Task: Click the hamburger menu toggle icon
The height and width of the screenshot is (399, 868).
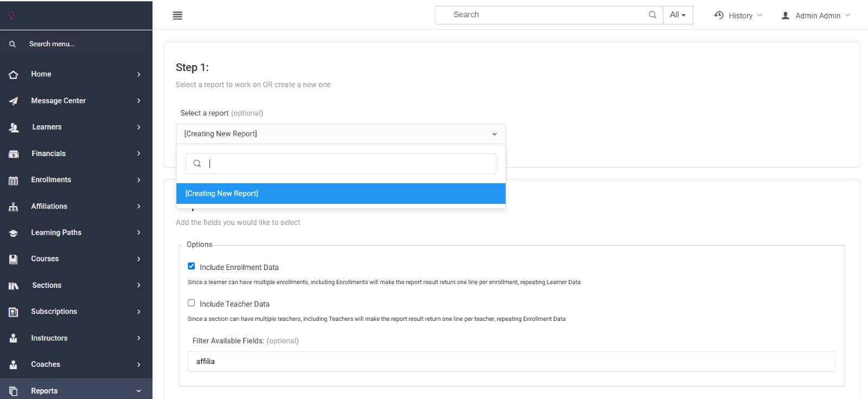Action: click(x=177, y=16)
